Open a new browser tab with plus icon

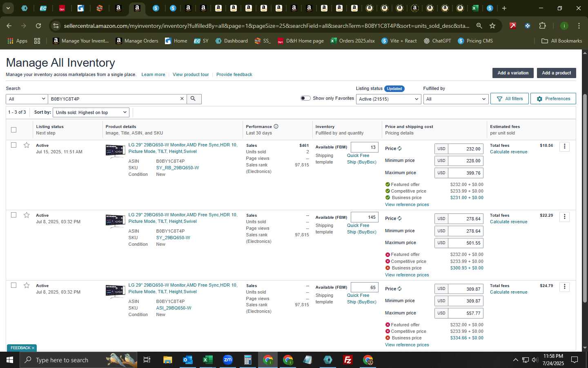(504, 8)
